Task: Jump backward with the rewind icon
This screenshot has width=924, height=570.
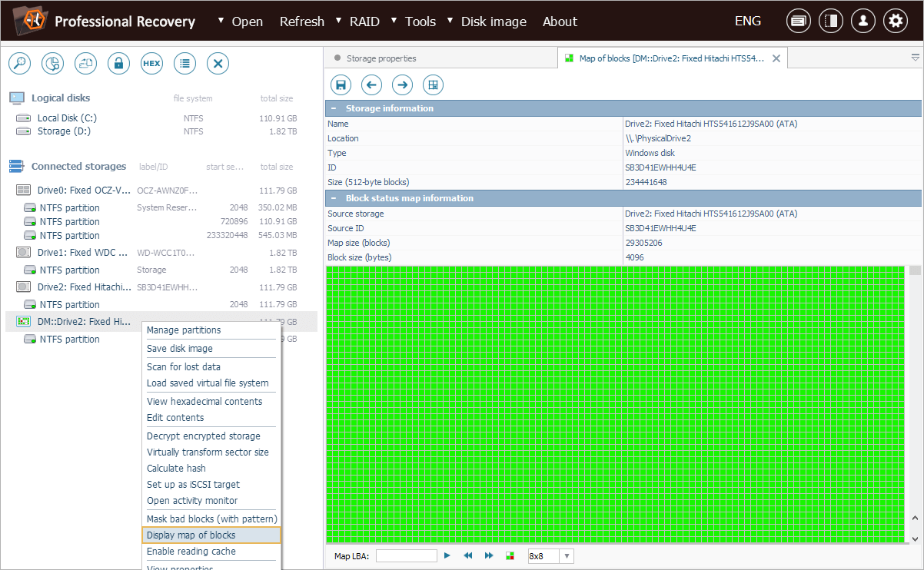Action: point(467,555)
